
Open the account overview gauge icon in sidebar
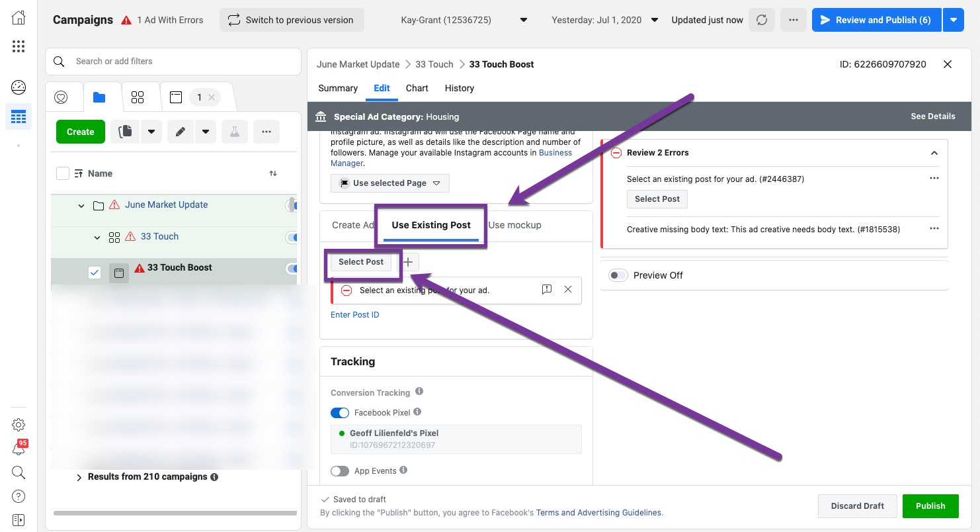point(19,87)
